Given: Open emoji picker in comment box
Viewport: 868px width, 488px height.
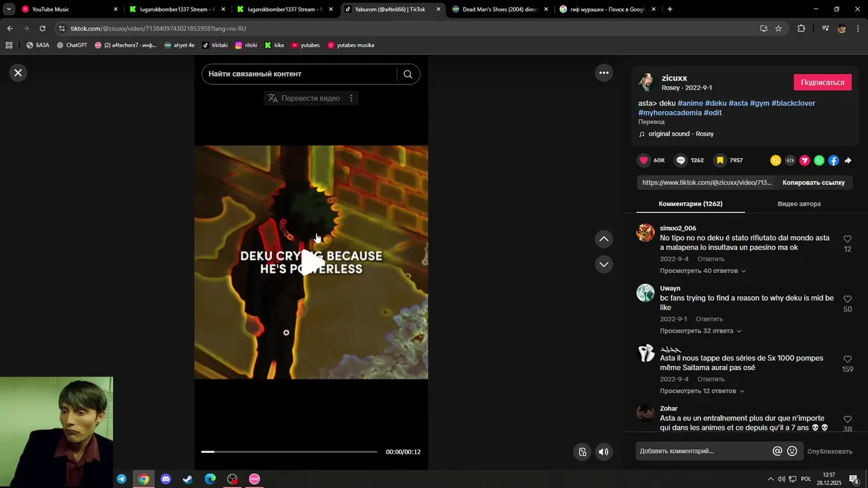Looking at the screenshot, I should [791, 451].
